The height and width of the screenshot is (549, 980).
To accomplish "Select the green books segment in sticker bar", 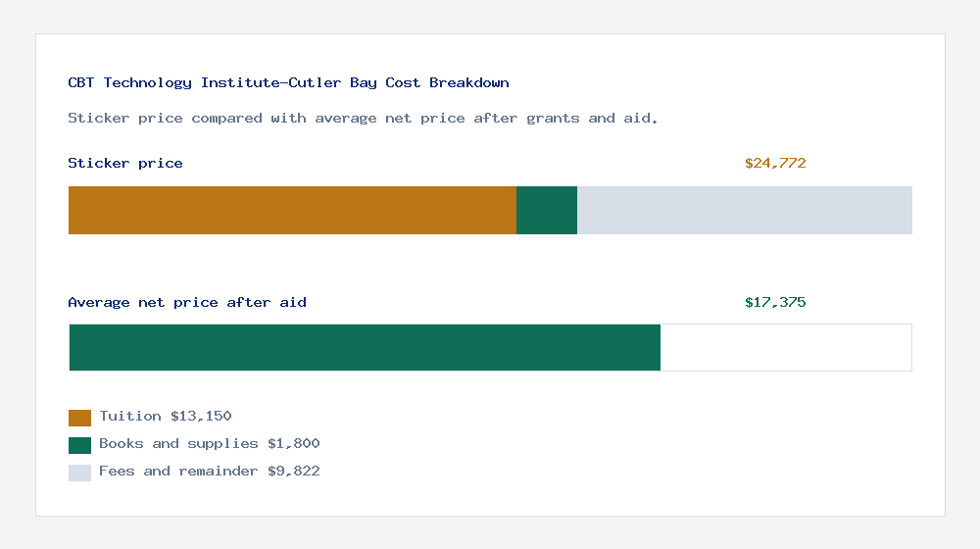I will pos(547,210).
